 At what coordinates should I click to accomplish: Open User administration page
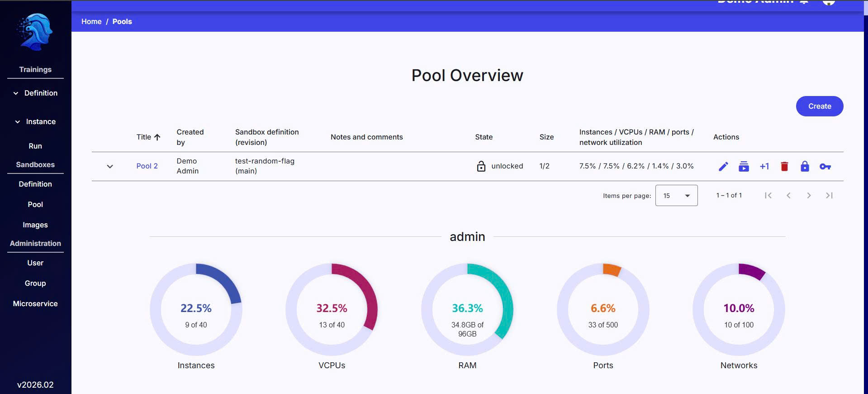coord(35,263)
